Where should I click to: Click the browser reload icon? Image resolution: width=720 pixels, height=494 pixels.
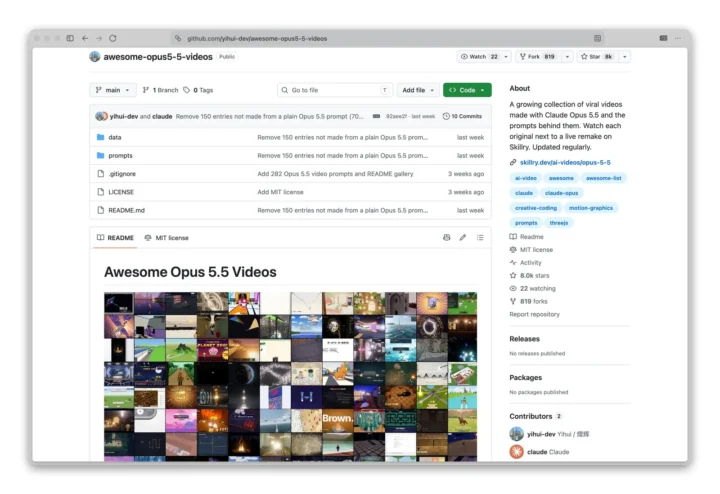112,38
